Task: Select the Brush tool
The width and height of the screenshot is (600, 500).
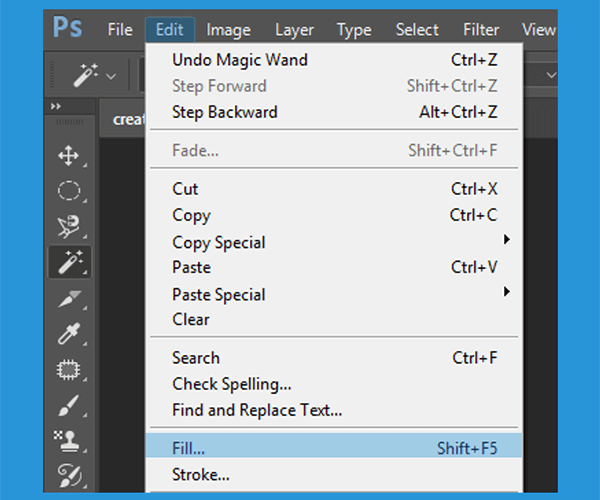Action: [x=69, y=406]
